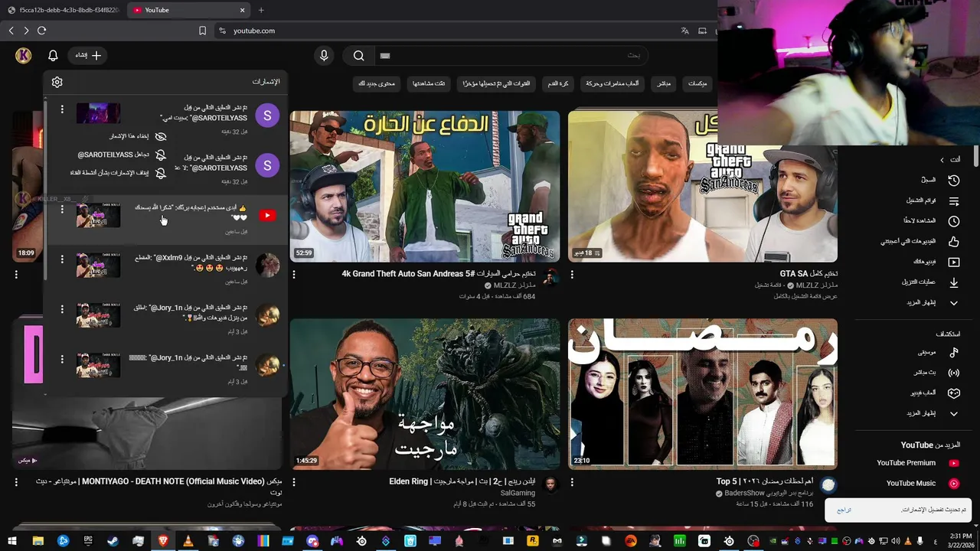Viewport: 980px width, 551px height.
Task: Bookmark page icon in address bar
Action: [x=202, y=31]
